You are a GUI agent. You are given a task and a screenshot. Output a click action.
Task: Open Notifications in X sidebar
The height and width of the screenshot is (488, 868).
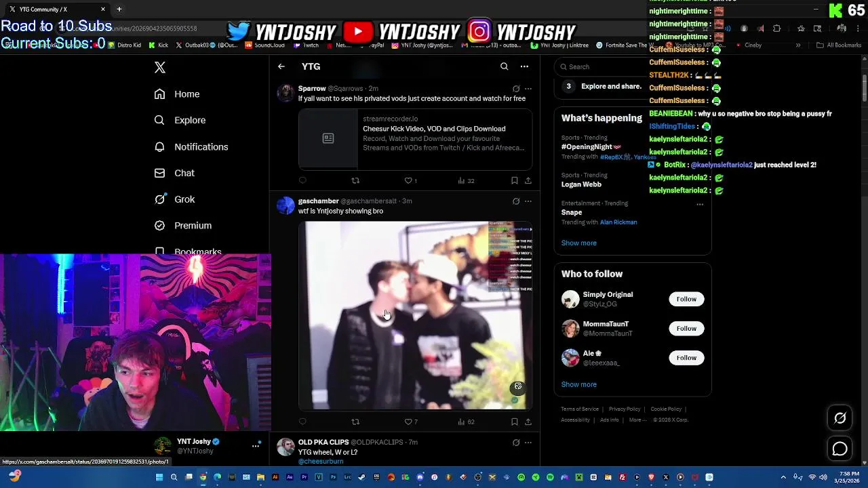[191, 146]
